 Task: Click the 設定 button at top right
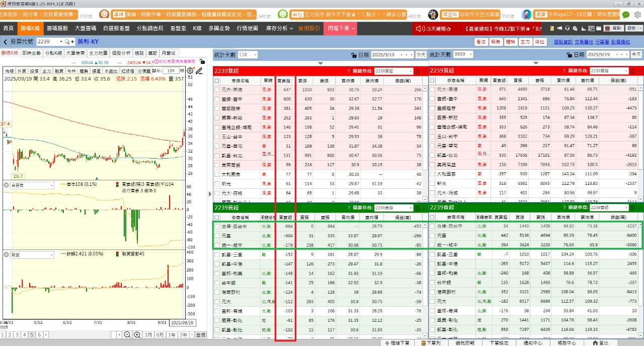coord(632,29)
